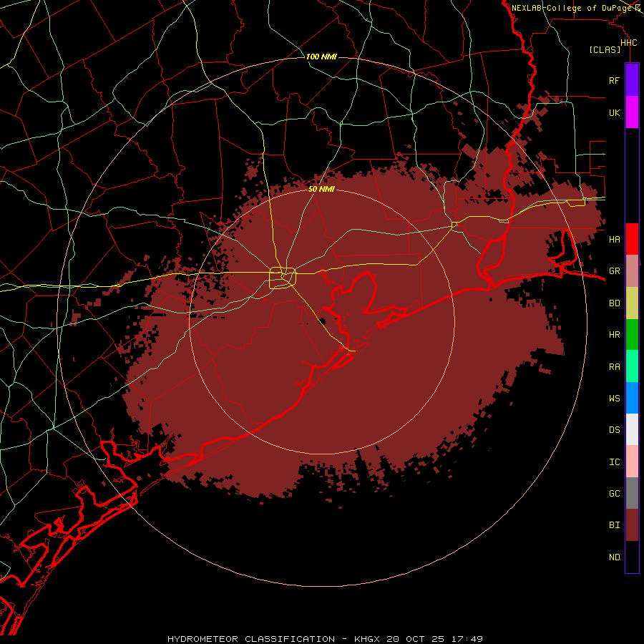Click the 'NEXLAB-College of DuPage' credit text
Screen dimensions: 644x644
pyautogui.click(x=572, y=8)
